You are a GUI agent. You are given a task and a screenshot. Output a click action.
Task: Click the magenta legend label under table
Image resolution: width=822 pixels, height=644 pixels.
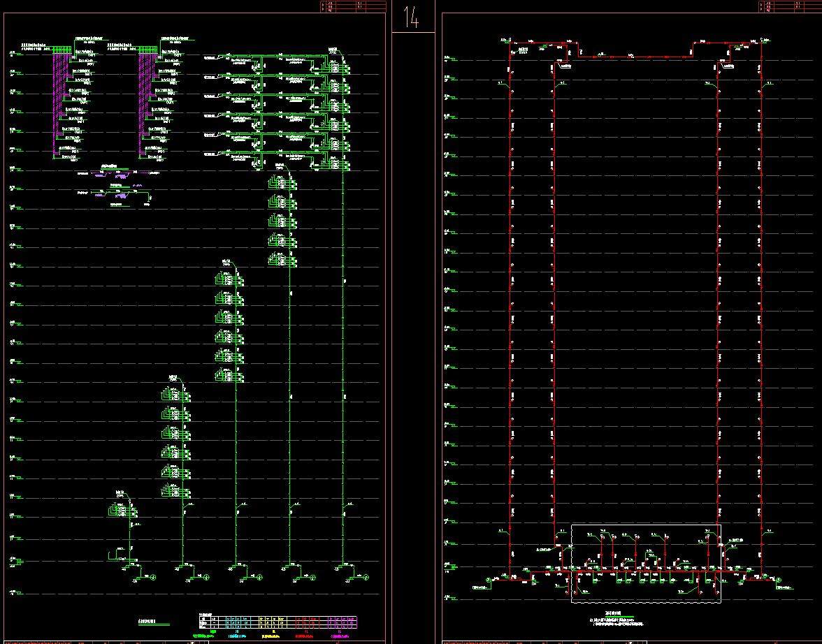click(341, 635)
